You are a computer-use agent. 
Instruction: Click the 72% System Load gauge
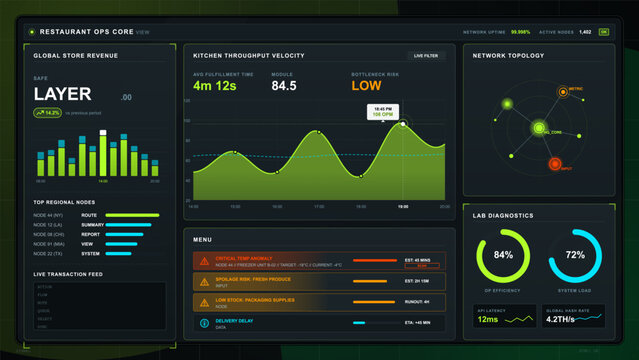(575, 256)
